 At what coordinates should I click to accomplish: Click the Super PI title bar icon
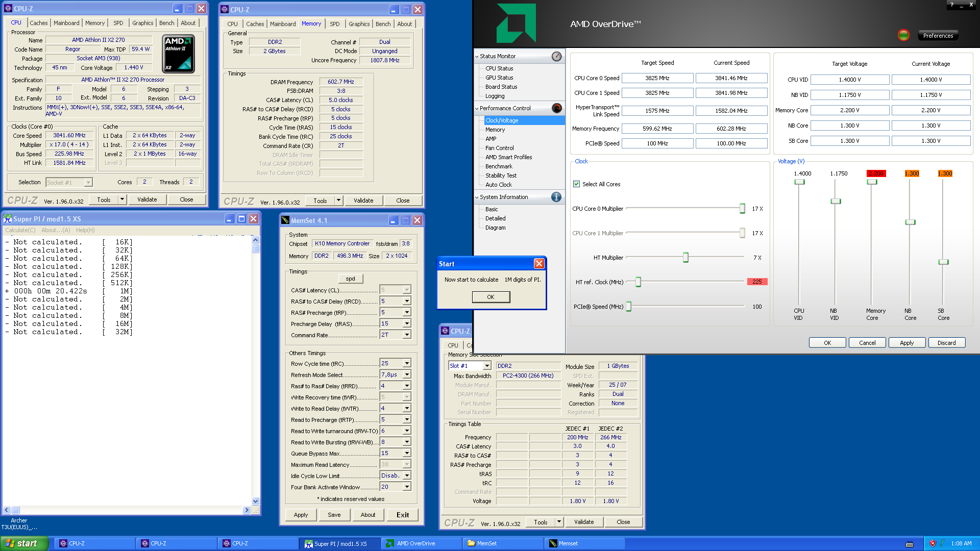[x=8, y=219]
